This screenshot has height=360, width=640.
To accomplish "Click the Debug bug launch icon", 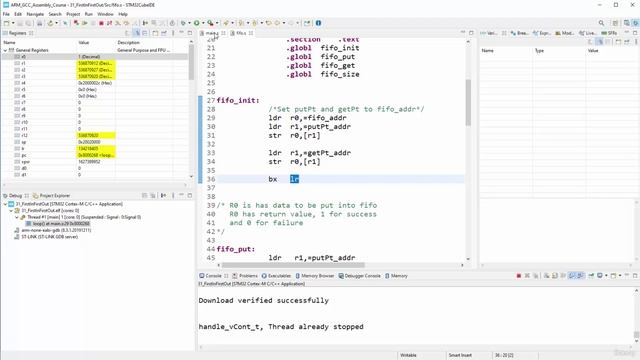I will coord(183,23).
